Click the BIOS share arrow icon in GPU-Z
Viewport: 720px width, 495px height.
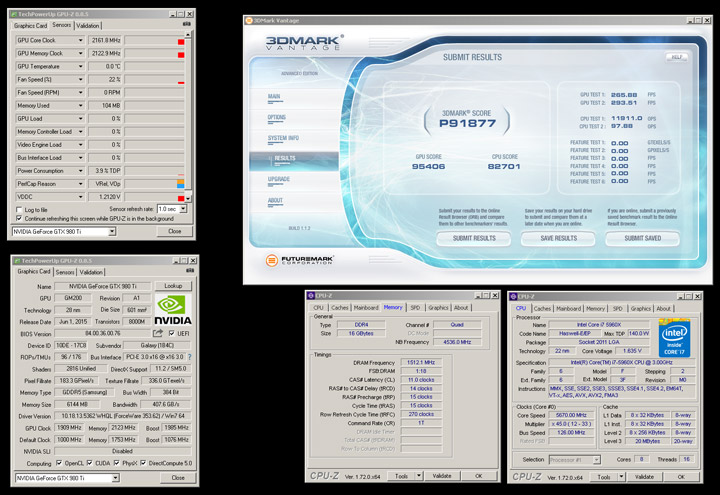(x=158, y=333)
